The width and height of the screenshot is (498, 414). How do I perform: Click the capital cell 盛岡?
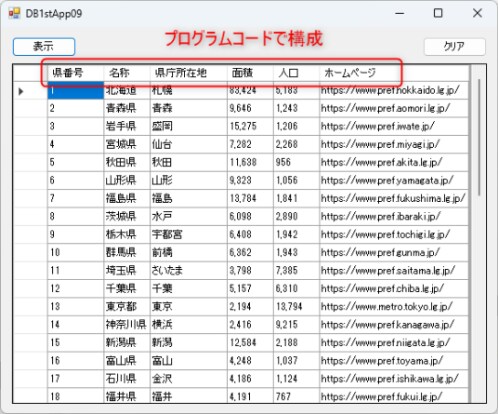click(189, 126)
